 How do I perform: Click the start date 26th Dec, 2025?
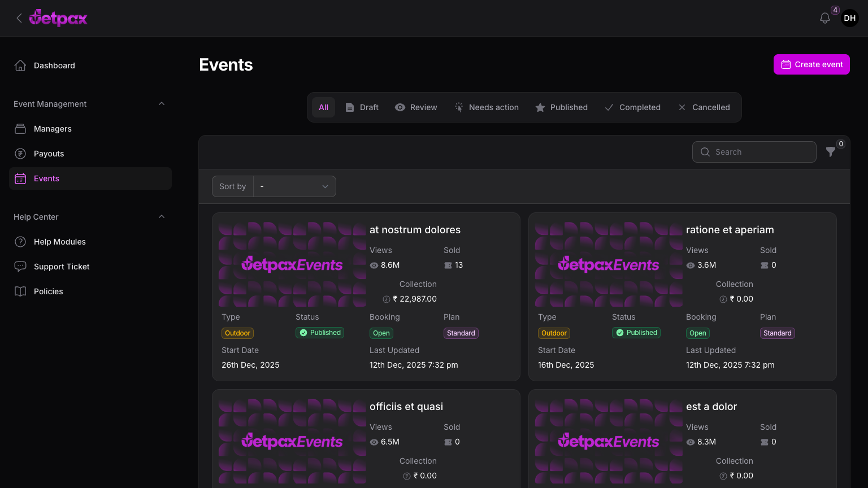point(250,365)
